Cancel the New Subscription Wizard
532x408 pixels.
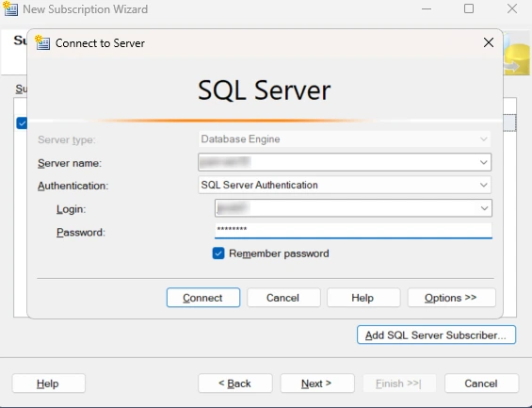click(481, 384)
